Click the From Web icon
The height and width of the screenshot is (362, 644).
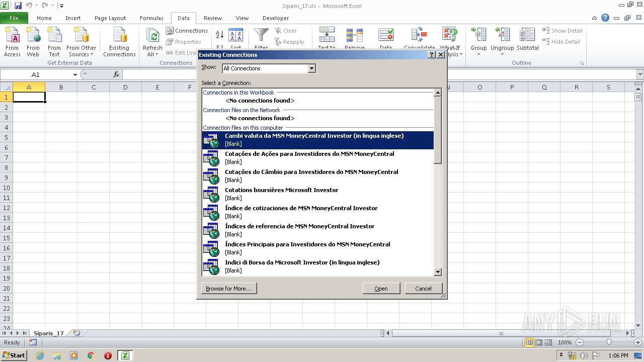pos(33,42)
